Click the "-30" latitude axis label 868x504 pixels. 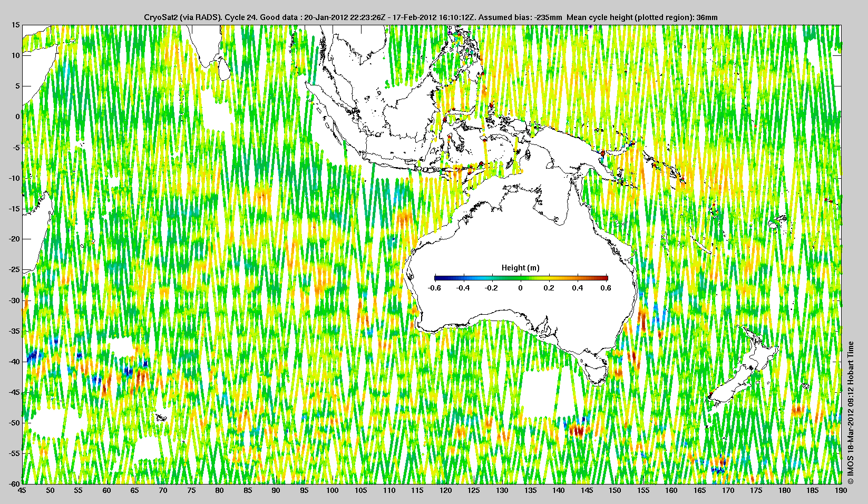click(x=15, y=301)
